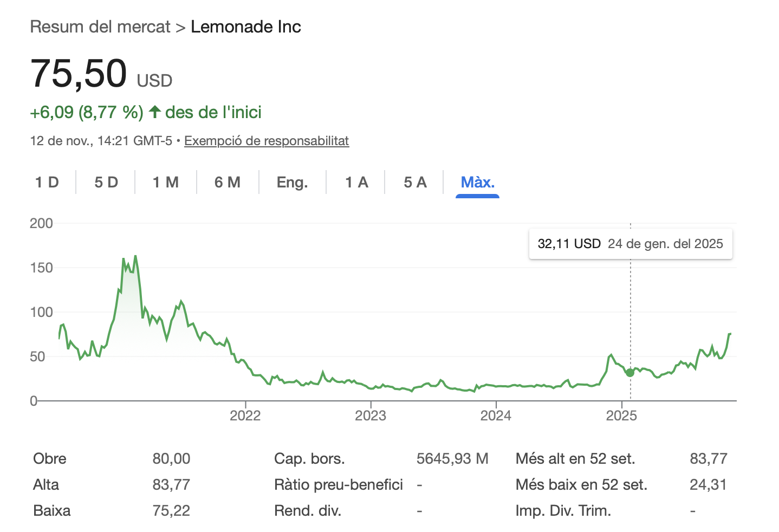Click the 2024 label on the timeline axis
Viewport: 779px width, 532px height.
pyautogui.click(x=496, y=416)
